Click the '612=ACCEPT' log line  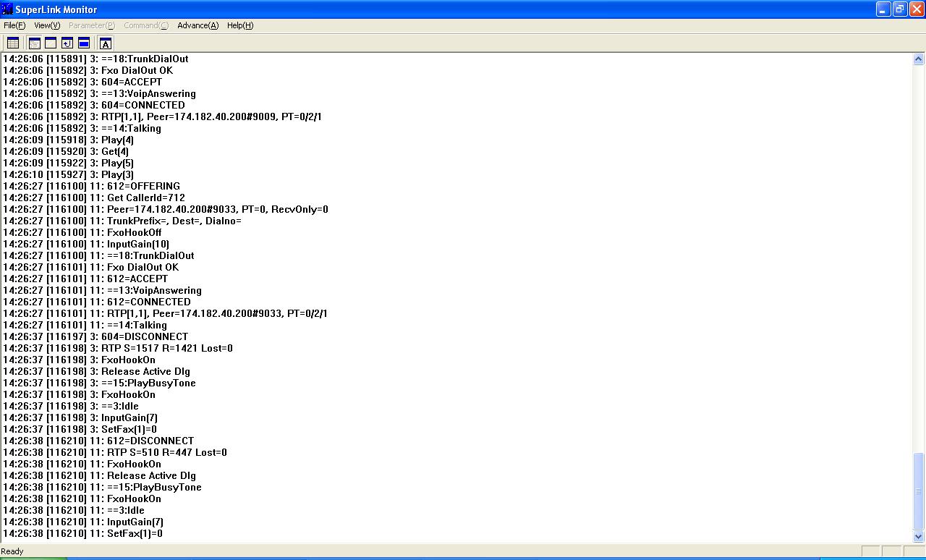coord(85,279)
